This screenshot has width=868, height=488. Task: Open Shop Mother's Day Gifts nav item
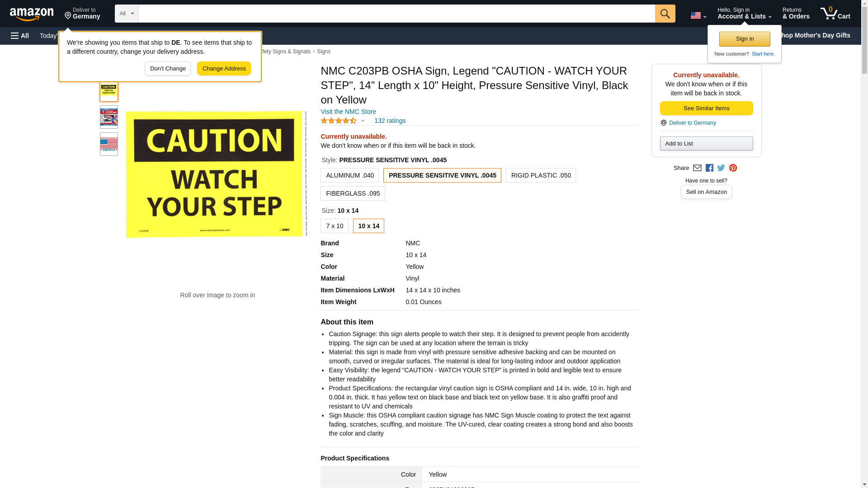click(x=817, y=35)
